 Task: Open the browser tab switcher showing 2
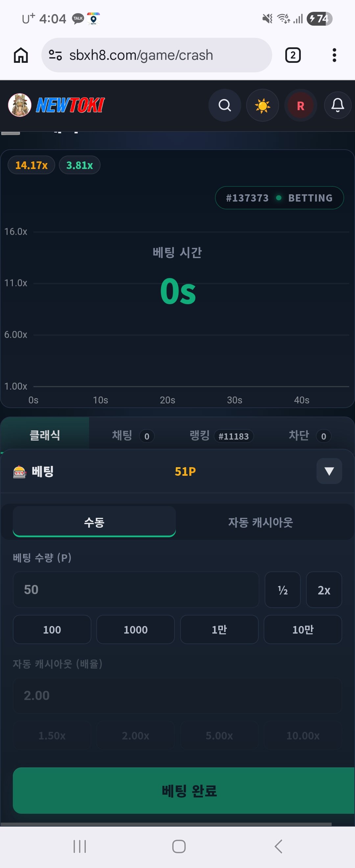(x=293, y=55)
